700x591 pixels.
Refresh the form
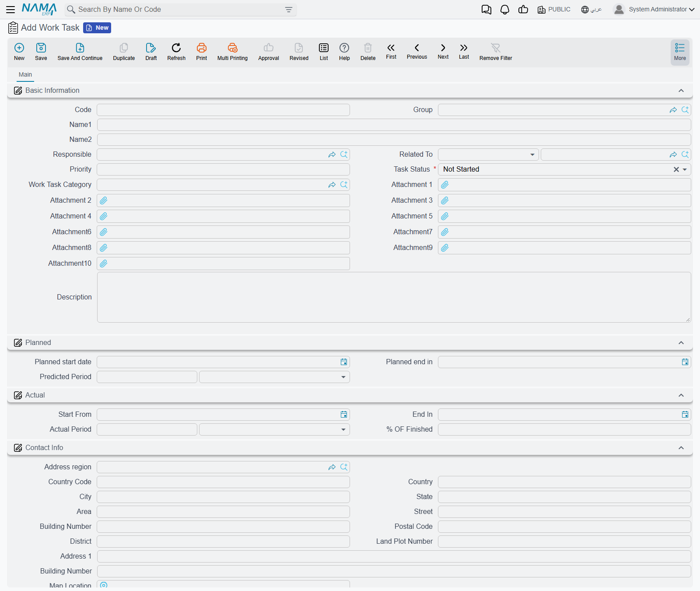tap(176, 52)
